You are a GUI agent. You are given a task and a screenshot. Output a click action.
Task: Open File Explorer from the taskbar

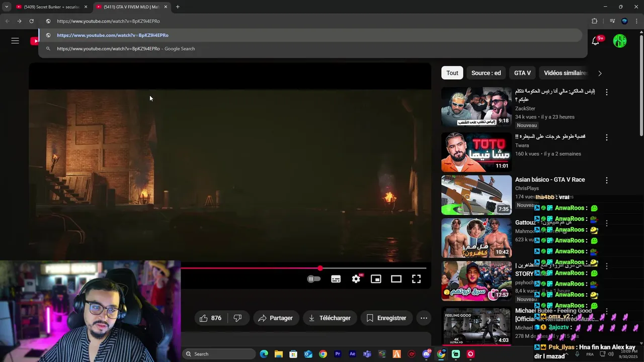click(279, 354)
